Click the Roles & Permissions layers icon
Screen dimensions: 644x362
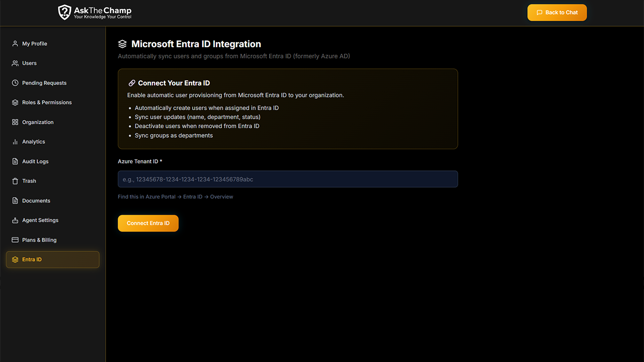(15, 103)
